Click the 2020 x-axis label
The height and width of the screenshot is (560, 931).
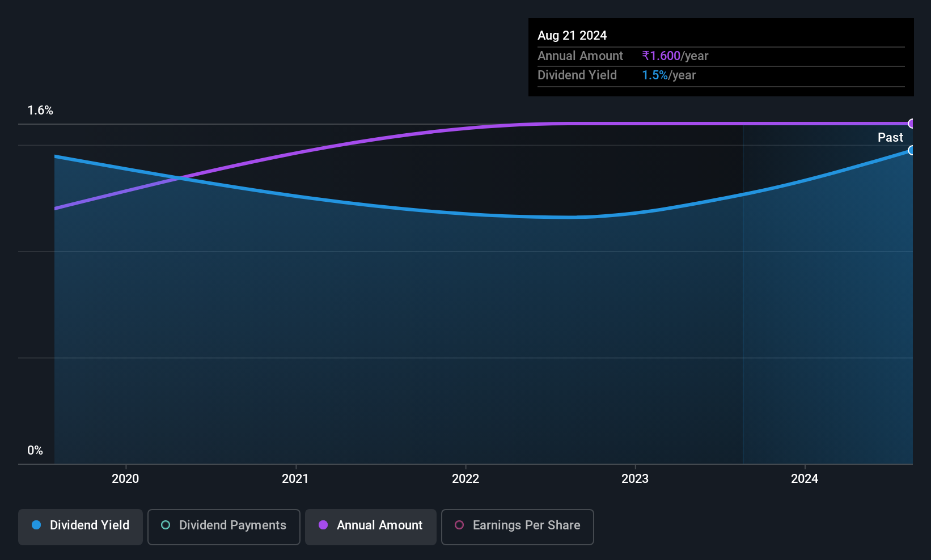click(x=125, y=478)
